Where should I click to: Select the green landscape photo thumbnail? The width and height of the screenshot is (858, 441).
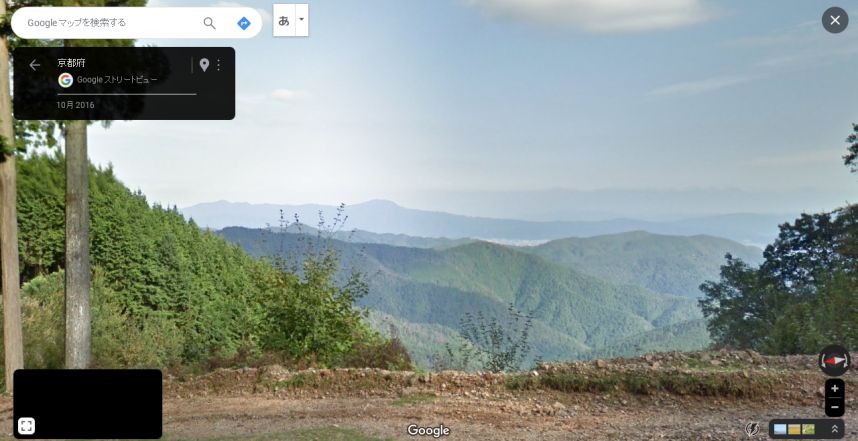tap(808, 430)
